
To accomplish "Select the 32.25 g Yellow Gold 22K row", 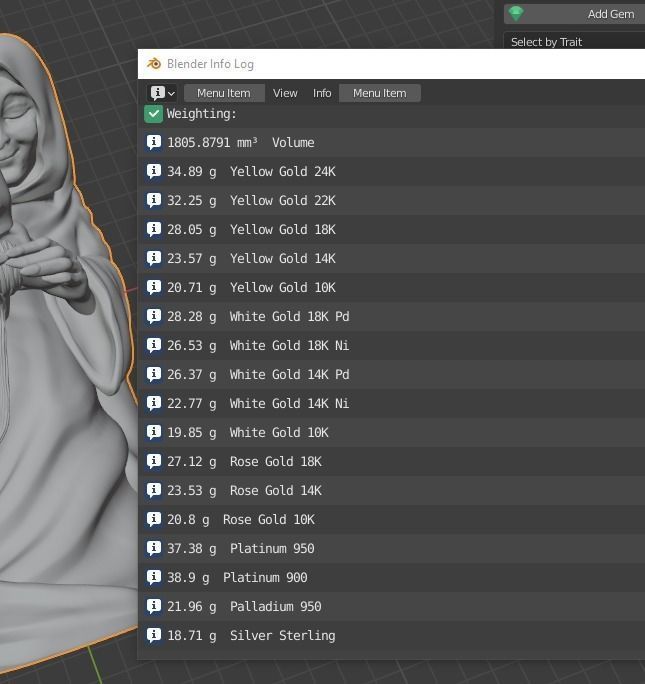I will tap(391, 201).
